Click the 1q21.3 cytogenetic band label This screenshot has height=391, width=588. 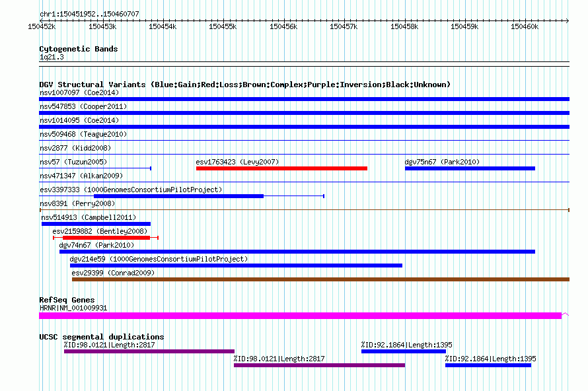click(x=52, y=57)
